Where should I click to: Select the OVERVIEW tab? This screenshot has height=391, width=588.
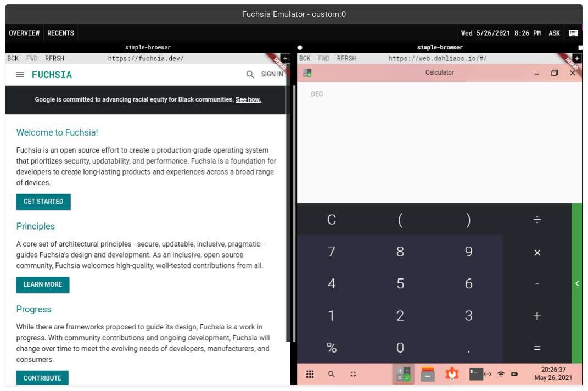(x=24, y=33)
